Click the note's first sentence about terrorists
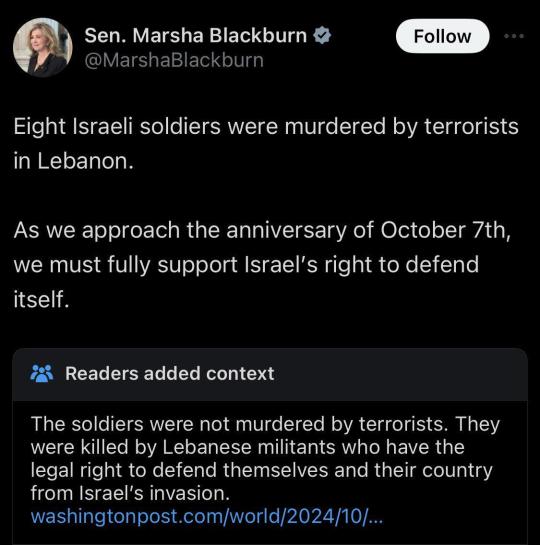 (x=239, y=424)
